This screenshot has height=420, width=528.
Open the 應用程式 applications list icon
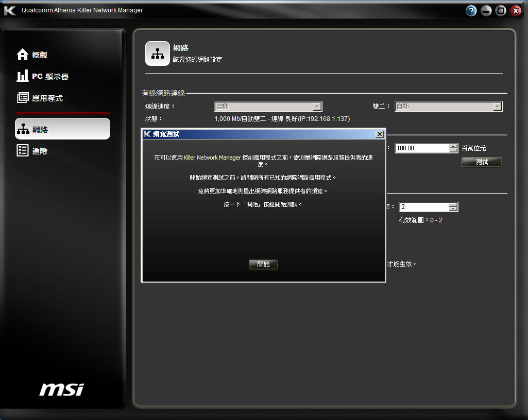pyautogui.click(x=23, y=98)
